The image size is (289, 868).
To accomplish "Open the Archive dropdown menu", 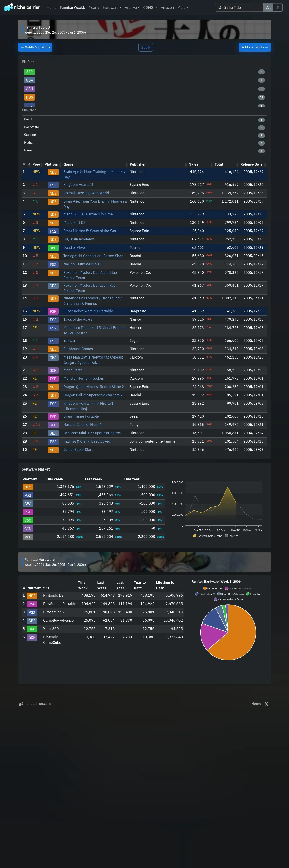I will click(x=132, y=7).
